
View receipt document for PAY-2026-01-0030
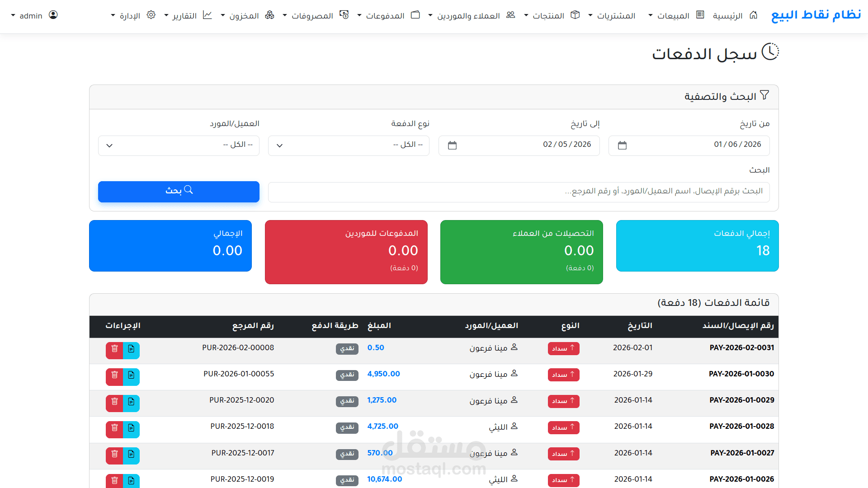(131, 375)
